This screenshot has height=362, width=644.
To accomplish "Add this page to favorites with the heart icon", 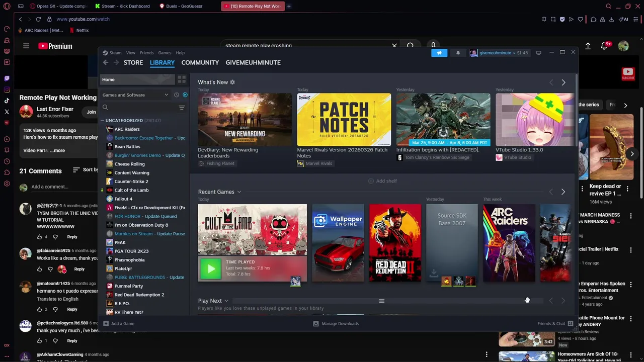I will click(580, 20).
